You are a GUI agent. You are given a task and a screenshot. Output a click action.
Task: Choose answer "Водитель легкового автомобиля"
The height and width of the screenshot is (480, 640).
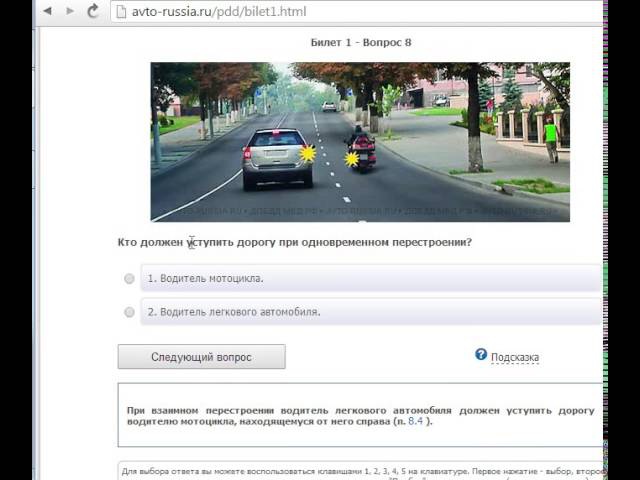(x=233, y=312)
